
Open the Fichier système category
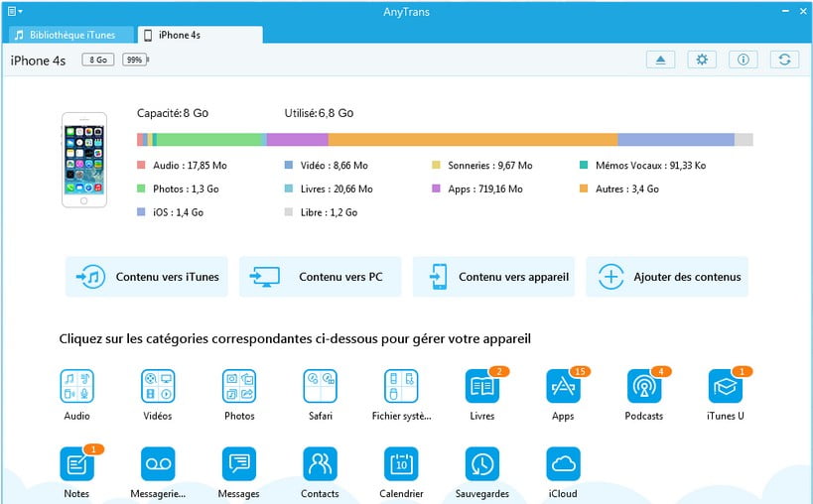tap(401, 386)
